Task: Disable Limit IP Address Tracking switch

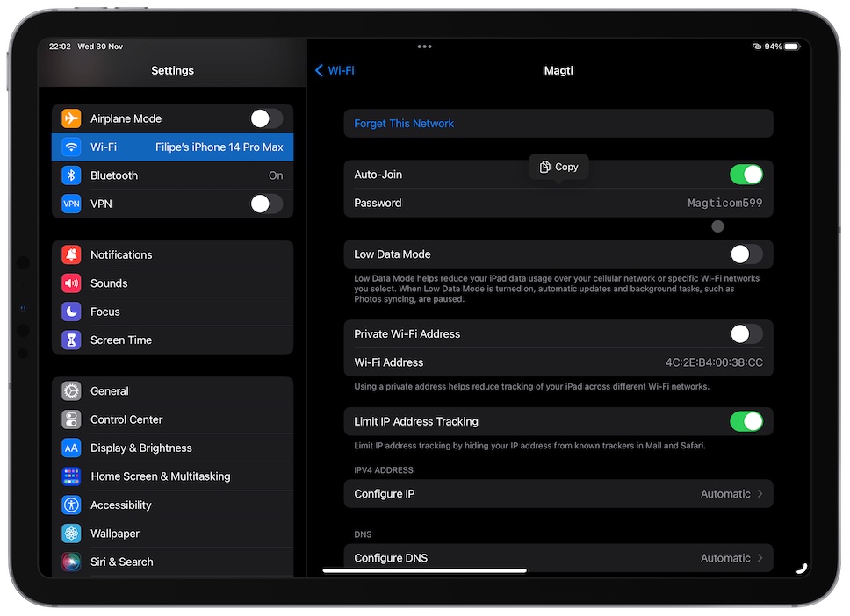Action: click(x=746, y=421)
